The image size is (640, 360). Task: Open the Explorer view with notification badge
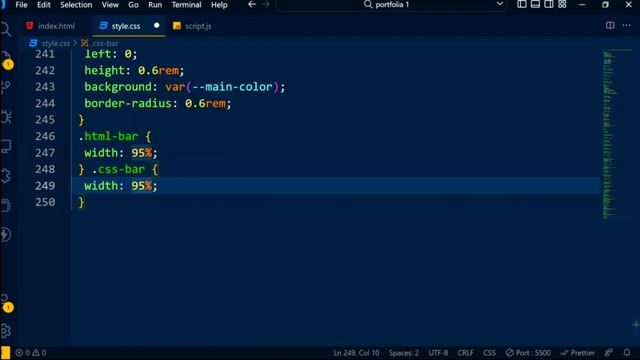pyautogui.click(x=6, y=60)
